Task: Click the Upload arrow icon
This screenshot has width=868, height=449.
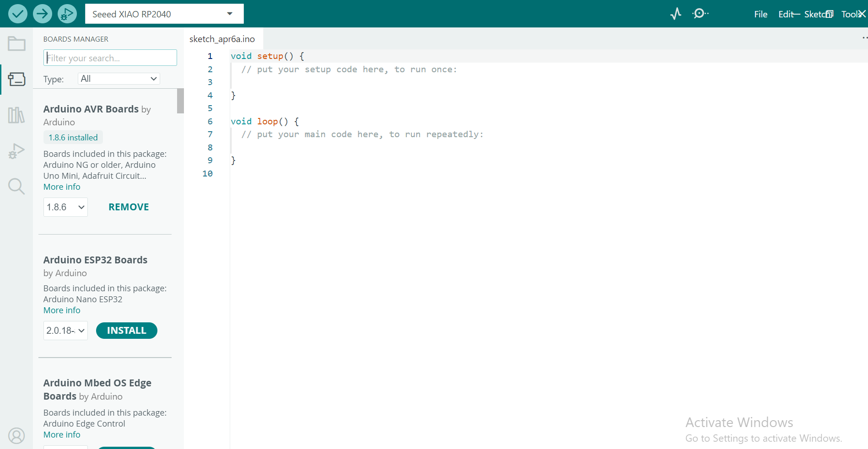Action: pyautogui.click(x=43, y=14)
